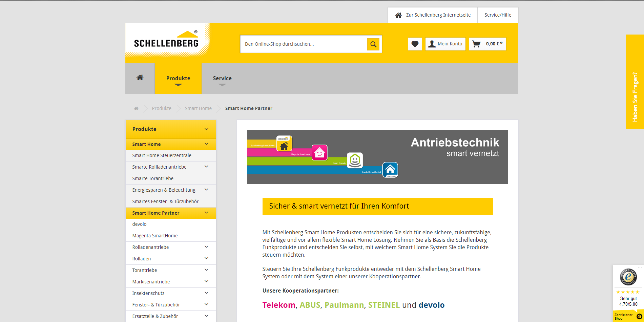The width and height of the screenshot is (644, 322).
Task: Open the Service/Hilfe link
Action: click(498, 15)
